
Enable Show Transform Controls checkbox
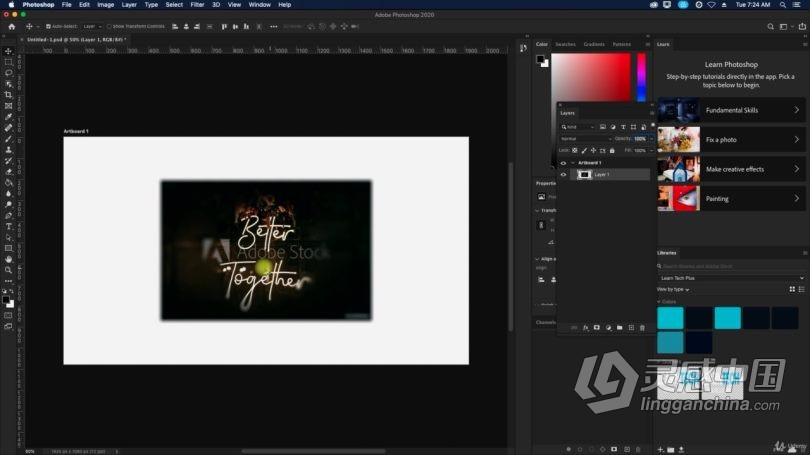tap(109, 26)
